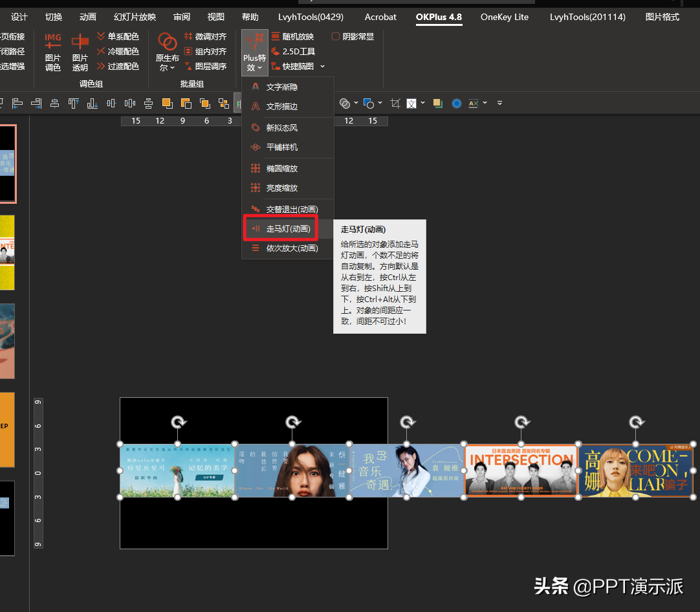Viewport: 700px width, 612px height.
Task: Click the align bottom icon
Action: coord(93,104)
